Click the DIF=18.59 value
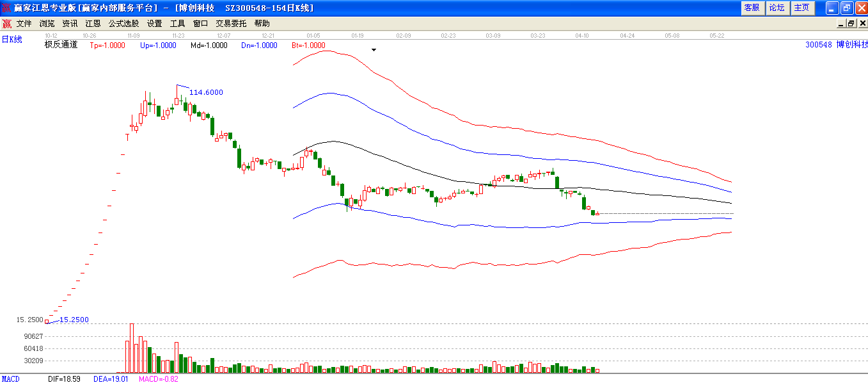868x383 pixels. 64,379
